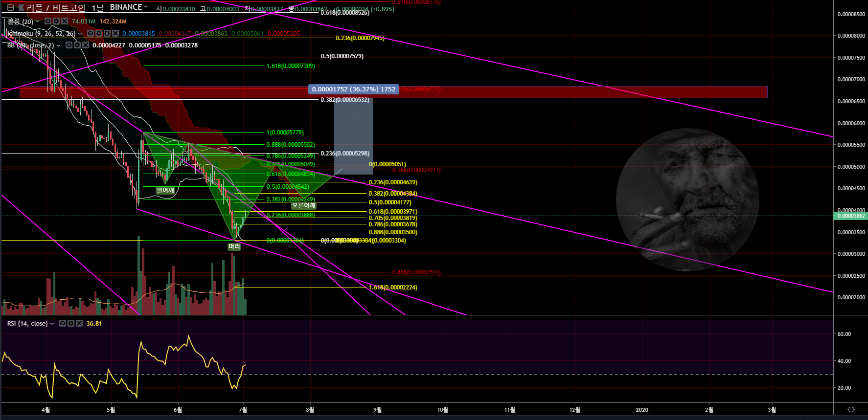Image resolution: width=868 pixels, height=420 pixels.
Task: Select the Ichimoku (9, 26, 52, 26) title
Action: click(42, 34)
